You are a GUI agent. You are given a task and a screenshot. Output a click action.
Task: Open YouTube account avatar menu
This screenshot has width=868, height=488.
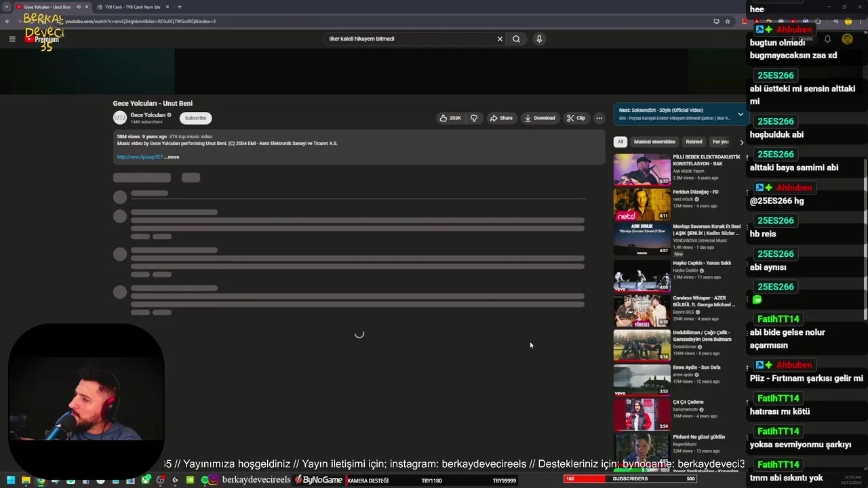[847, 39]
